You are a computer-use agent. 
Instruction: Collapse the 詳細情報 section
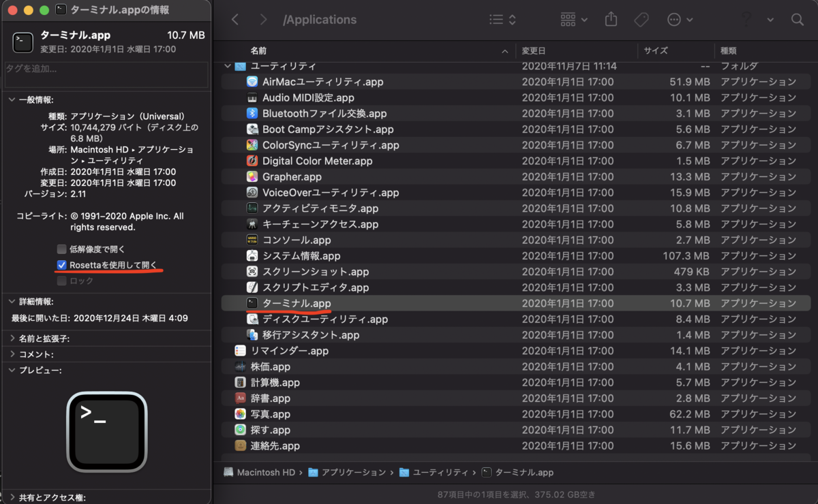pyautogui.click(x=12, y=301)
